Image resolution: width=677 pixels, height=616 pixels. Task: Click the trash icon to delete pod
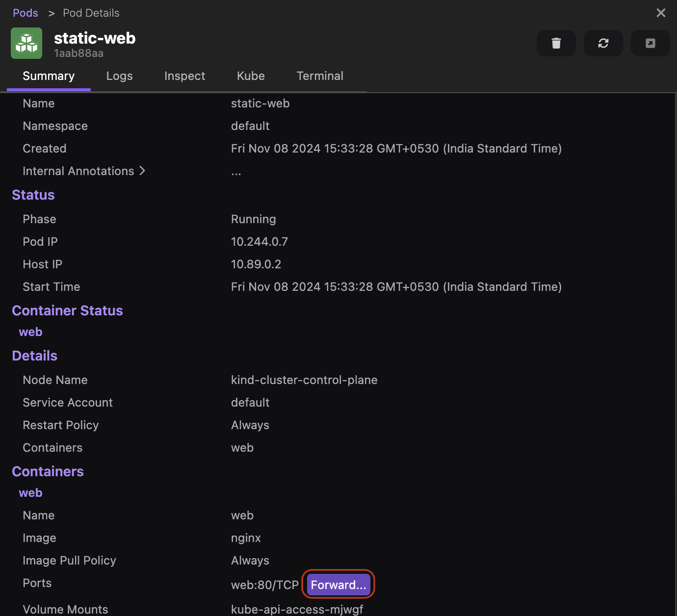click(x=556, y=43)
